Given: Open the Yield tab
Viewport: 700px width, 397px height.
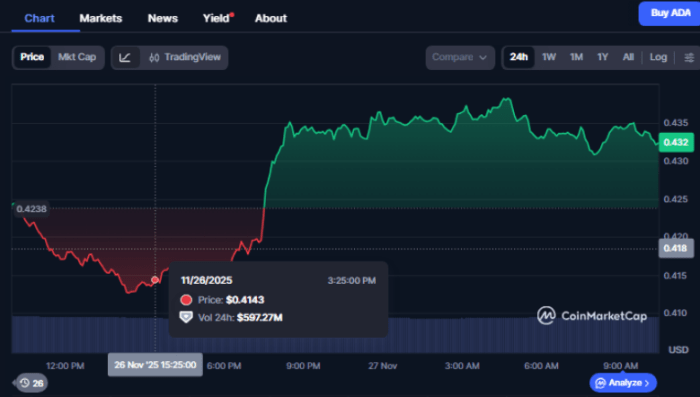Looking at the screenshot, I should click(217, 18).
